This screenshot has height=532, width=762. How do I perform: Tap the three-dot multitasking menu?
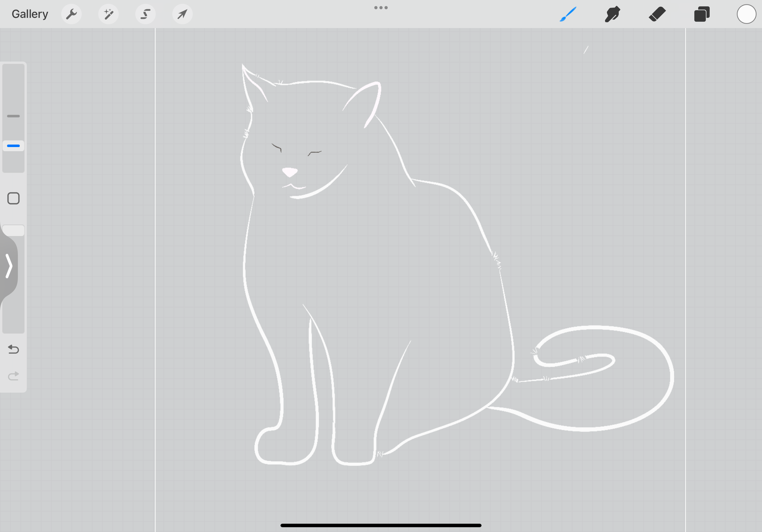(381, 8)
